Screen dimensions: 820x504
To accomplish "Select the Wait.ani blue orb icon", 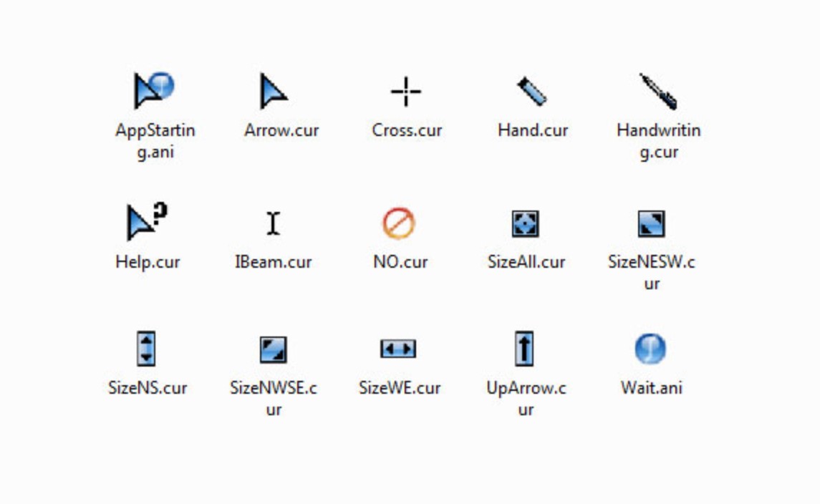I will [650, 349].
